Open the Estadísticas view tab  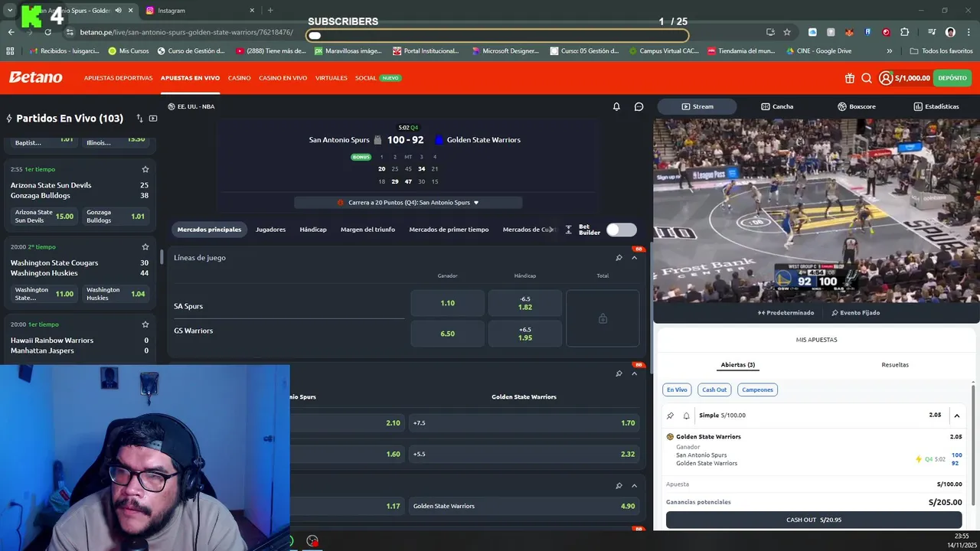936,106
